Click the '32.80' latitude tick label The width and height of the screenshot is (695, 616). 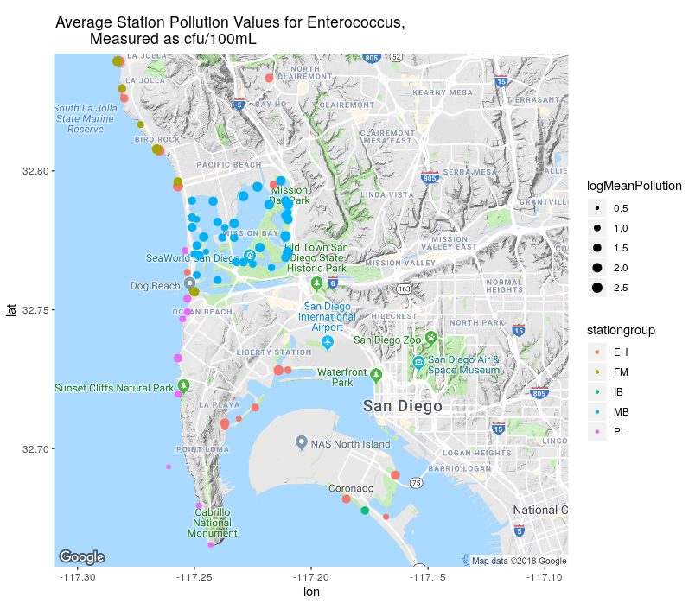pos(35,171)
